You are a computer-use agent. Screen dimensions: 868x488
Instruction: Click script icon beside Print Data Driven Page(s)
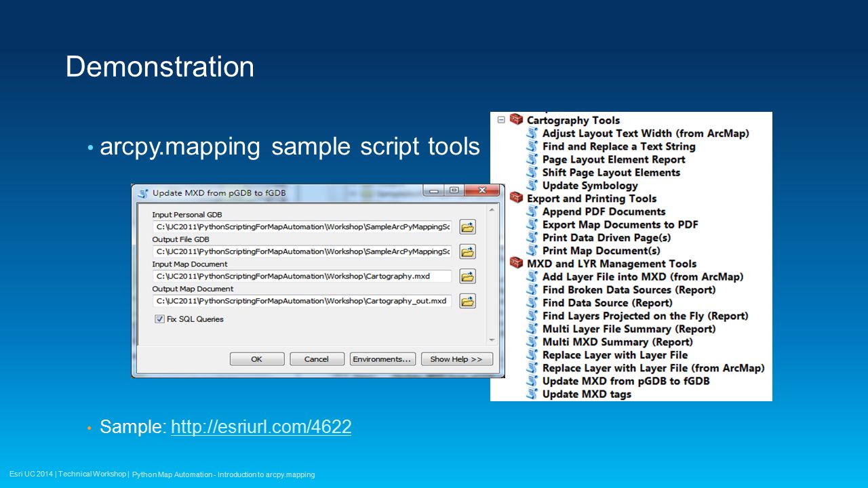coord(532,237)
